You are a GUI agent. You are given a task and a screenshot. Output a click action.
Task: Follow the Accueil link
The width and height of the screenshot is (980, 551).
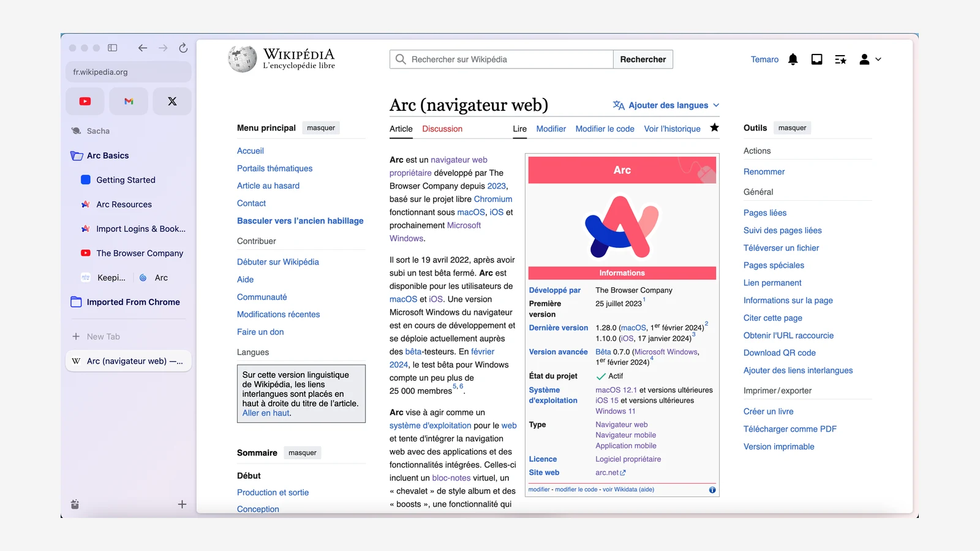[251, 151]
